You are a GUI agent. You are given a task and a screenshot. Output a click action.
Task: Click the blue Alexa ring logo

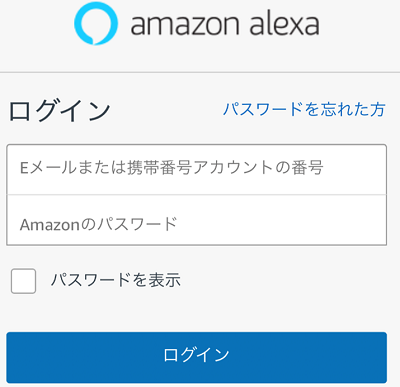coord(96,23)
